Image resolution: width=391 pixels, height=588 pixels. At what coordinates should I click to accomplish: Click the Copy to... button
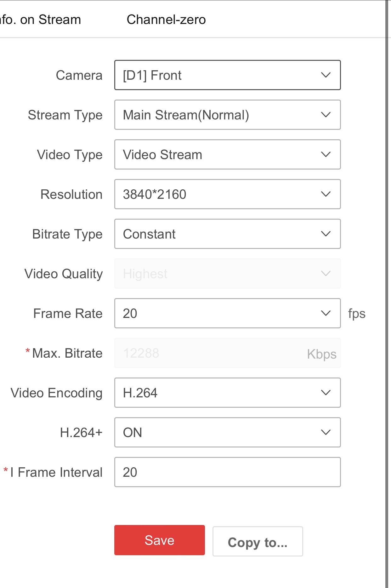tap(258, 541)
